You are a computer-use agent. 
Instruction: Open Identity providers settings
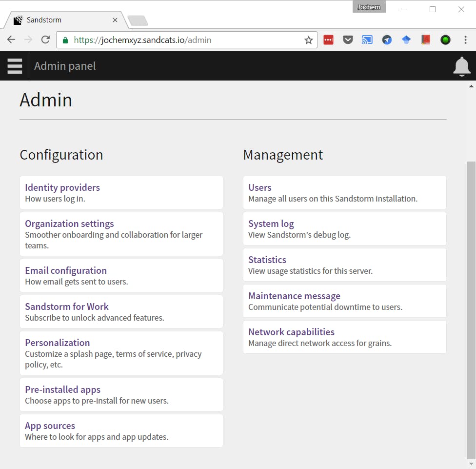click(62, 187)
